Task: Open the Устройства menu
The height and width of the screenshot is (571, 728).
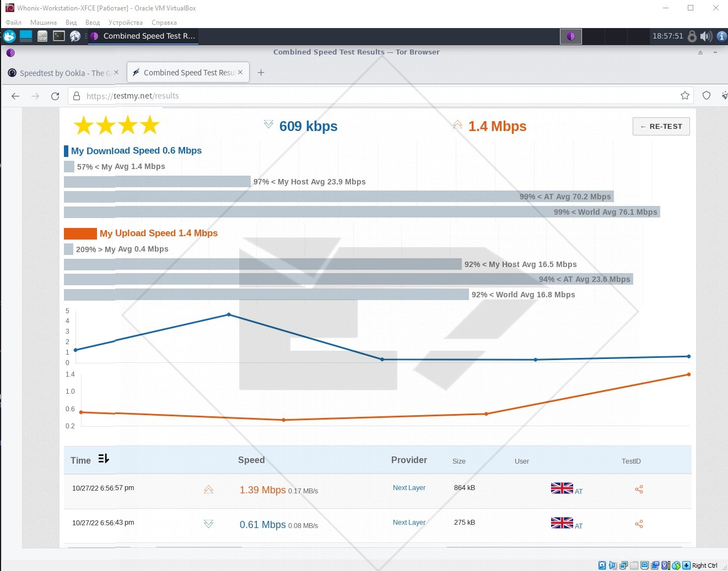Action: pyautogui.click(x=126, y=23)
